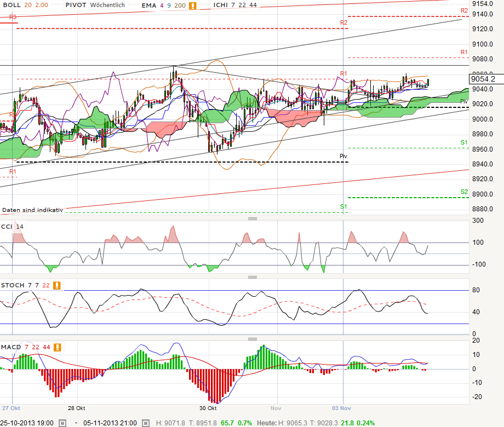Open the BOLL 20 2.00 indicator settings
Viewport: 504px width, 427px height.
pyautogui.click(x=25, y=5)
